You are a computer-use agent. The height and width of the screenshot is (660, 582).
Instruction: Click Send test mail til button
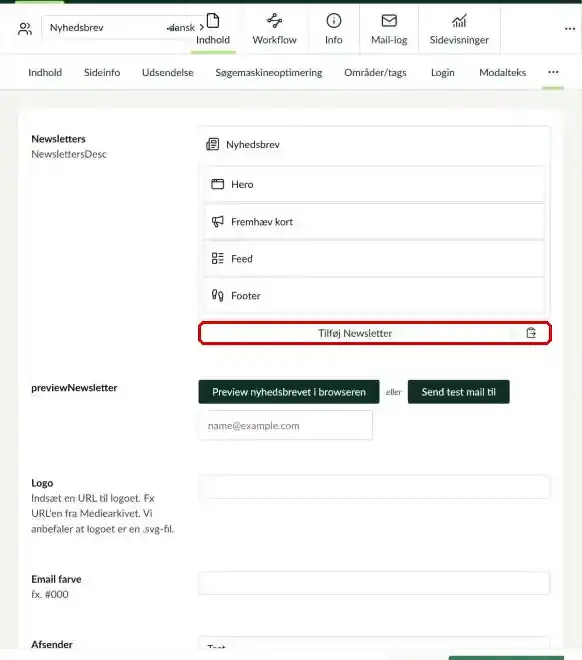click(459, 392)
